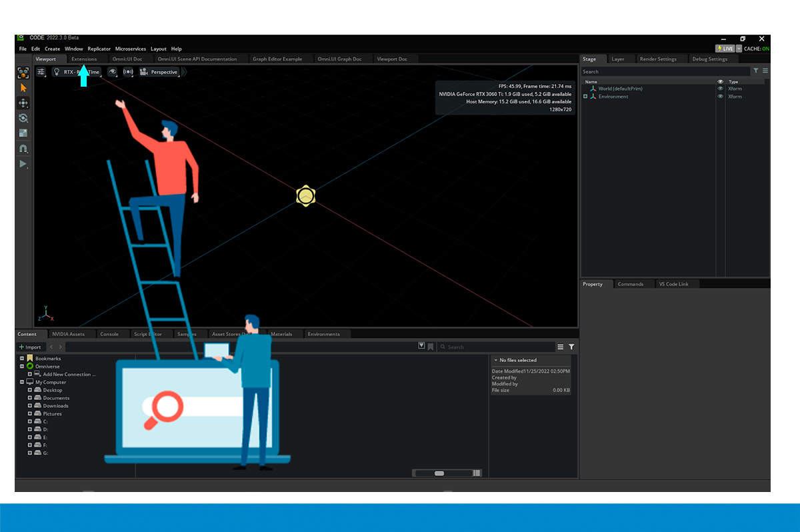Expand the Downloads folder in Content tree

coord(30,406)
